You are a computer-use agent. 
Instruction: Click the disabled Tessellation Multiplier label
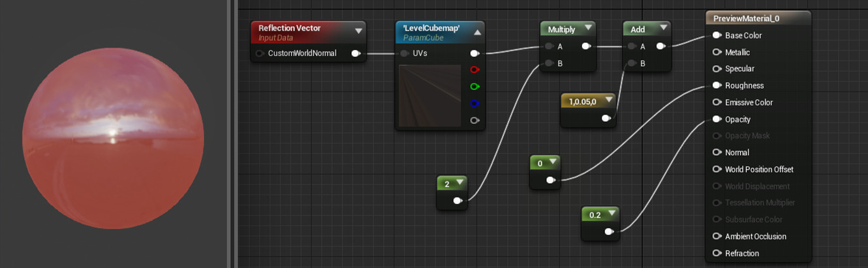[760, 203]
